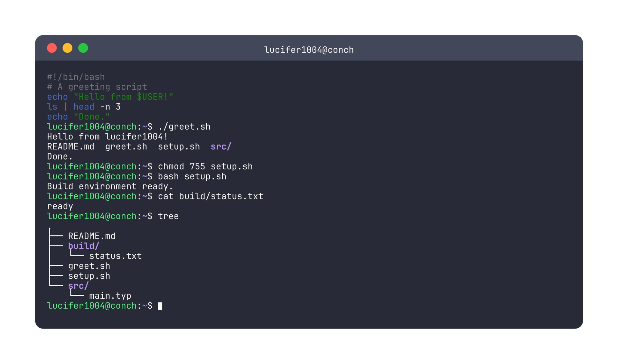
Task: Click the yellow minimize window button
Action: pos(68,48)
